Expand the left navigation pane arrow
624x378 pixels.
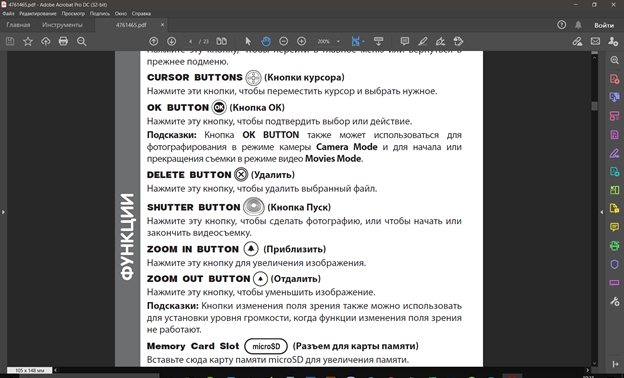coord(3,212)
